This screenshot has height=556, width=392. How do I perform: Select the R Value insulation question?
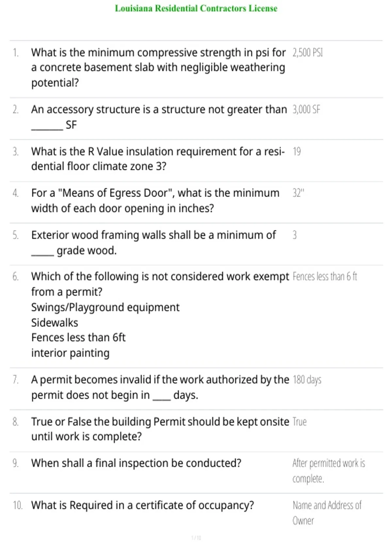click(158, 159)
